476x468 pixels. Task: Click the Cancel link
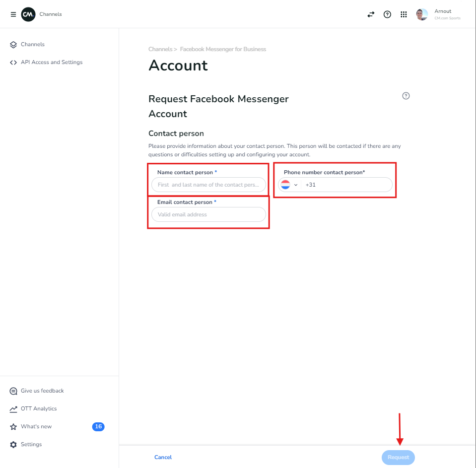click(x=163, y=457)
